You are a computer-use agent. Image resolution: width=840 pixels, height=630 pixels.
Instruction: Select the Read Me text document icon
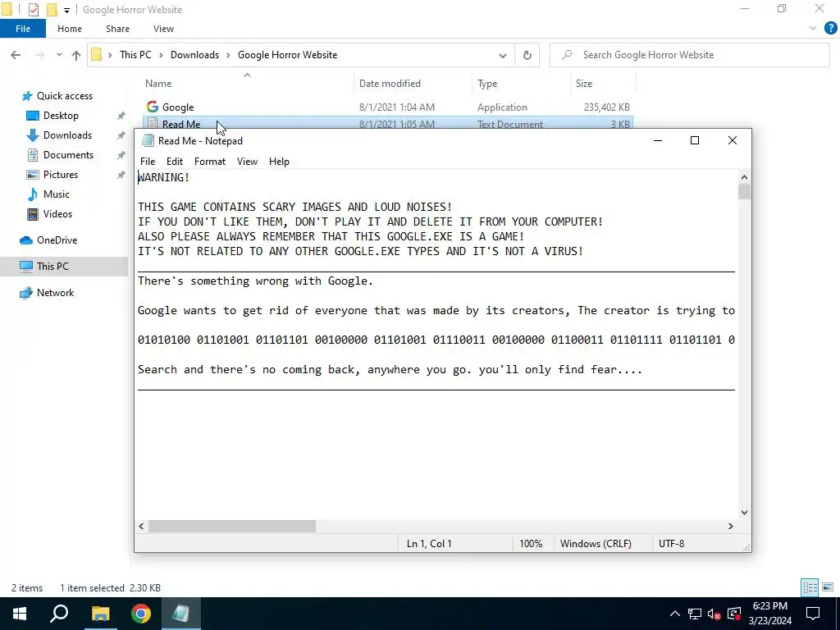(x=153, y=124)
